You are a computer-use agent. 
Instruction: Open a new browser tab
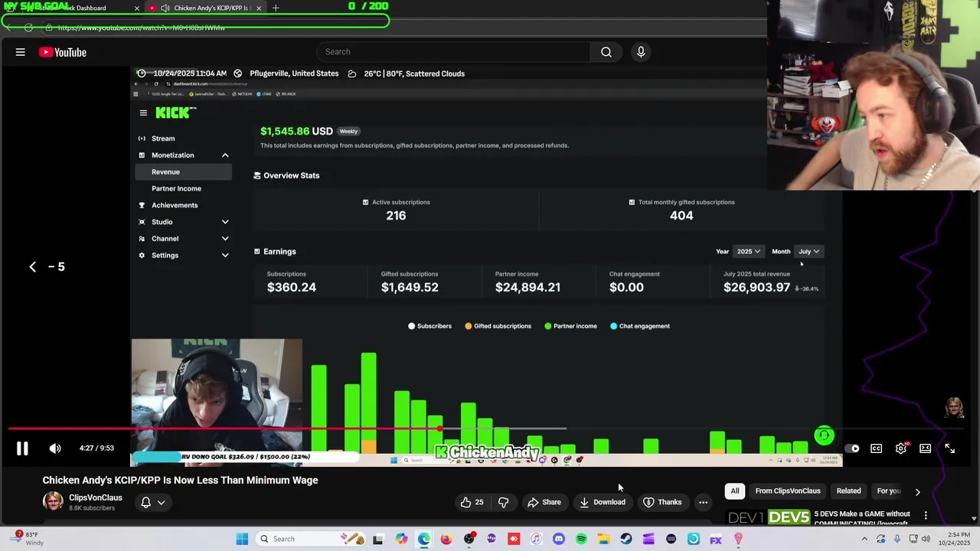point(276,8)
